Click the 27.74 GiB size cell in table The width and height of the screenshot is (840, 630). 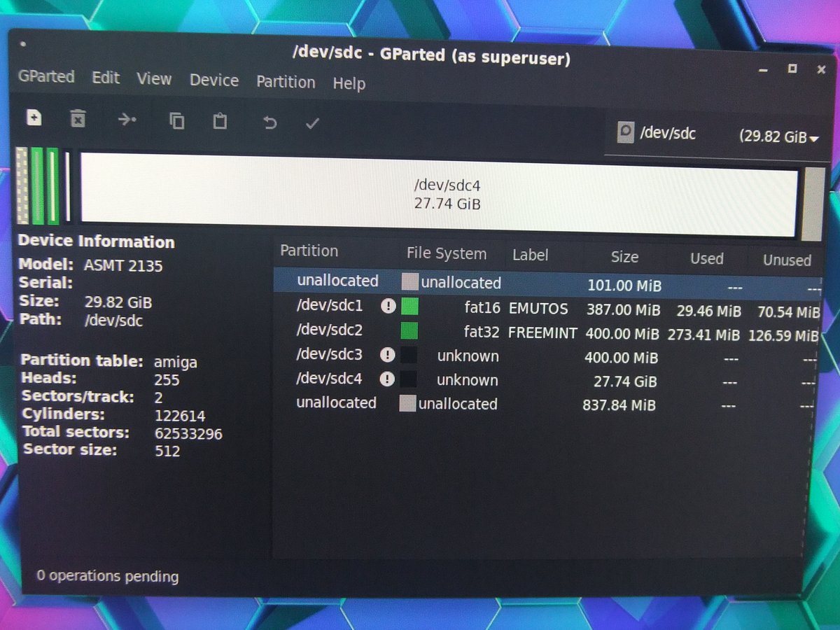624,381
